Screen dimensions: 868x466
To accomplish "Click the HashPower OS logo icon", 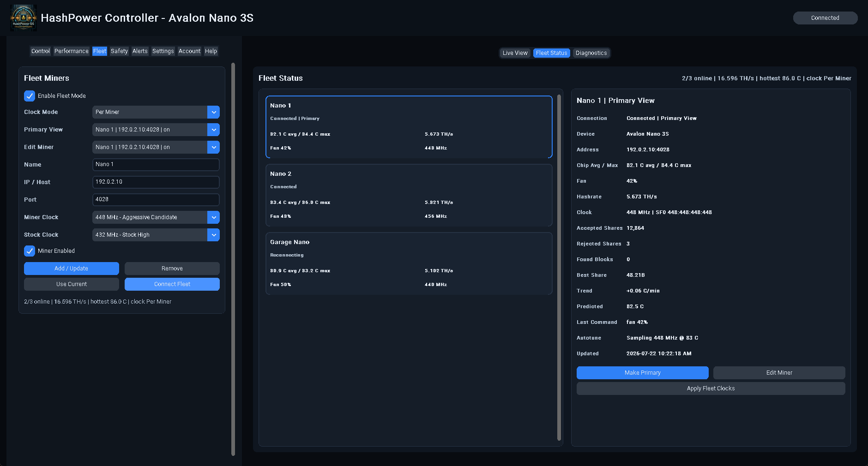I will 23,18.
